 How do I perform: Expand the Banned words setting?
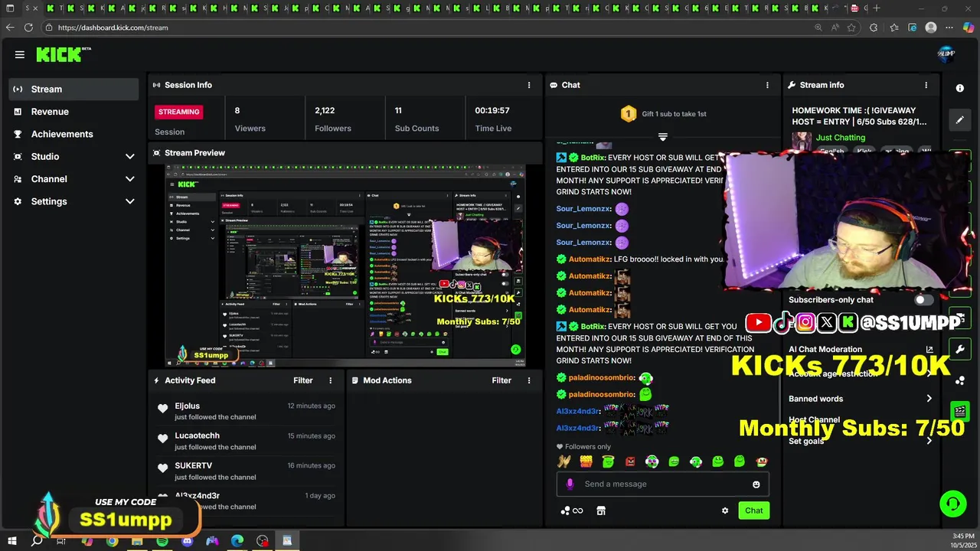[861, 399]
